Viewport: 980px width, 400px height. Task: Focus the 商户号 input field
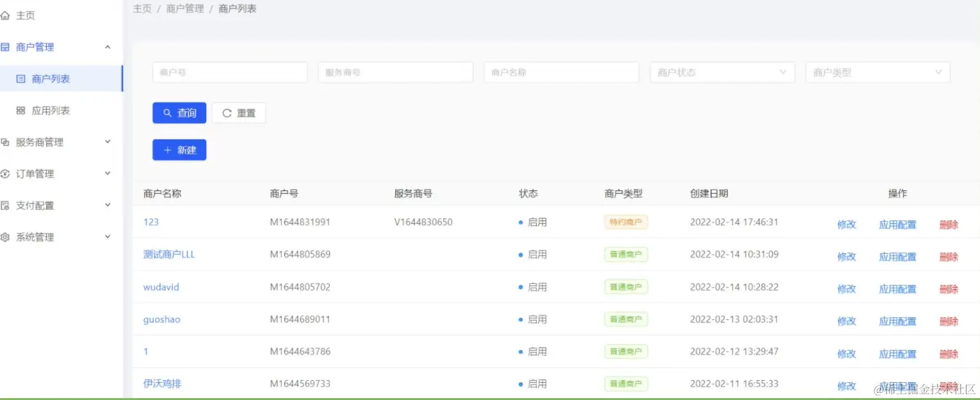pyautogui.click(x=230, y=72)
